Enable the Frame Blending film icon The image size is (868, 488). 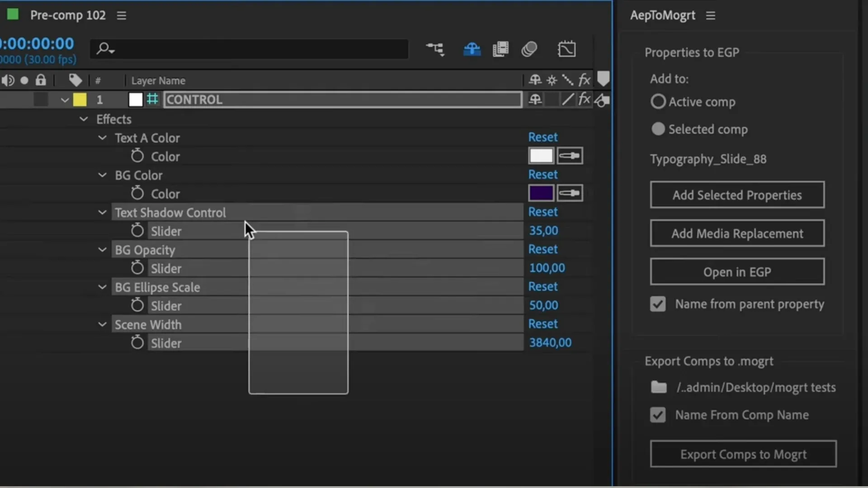(500, 49)
